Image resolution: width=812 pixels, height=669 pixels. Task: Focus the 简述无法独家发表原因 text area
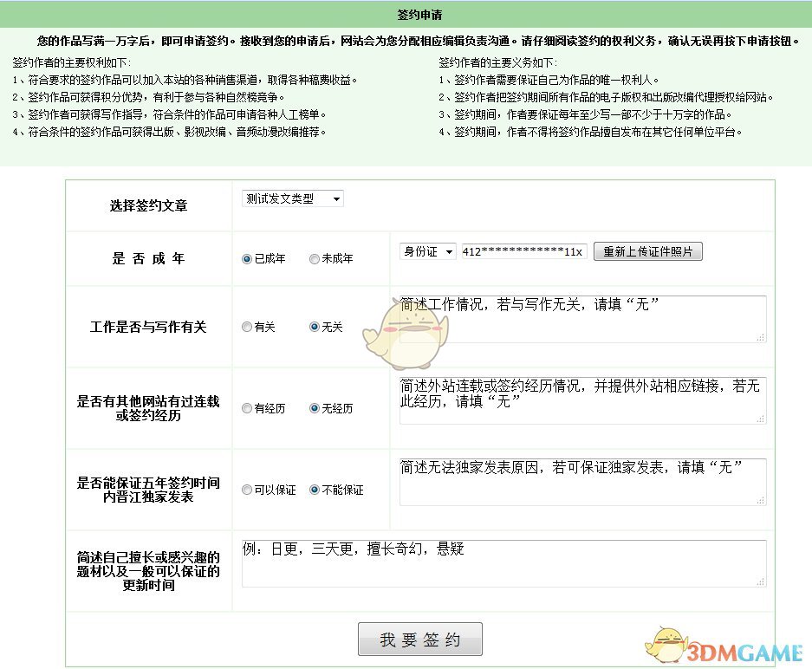[582, 482]
